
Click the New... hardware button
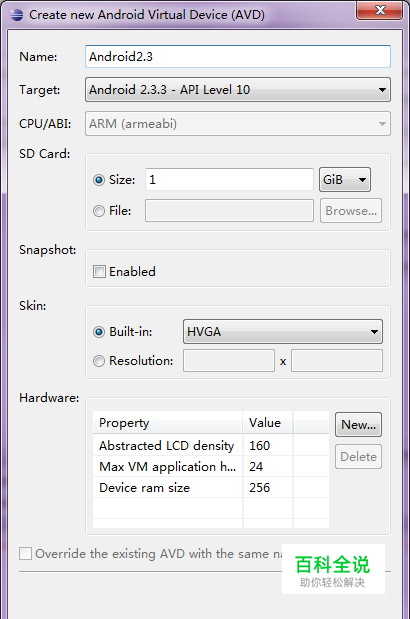tap(358, 425)
